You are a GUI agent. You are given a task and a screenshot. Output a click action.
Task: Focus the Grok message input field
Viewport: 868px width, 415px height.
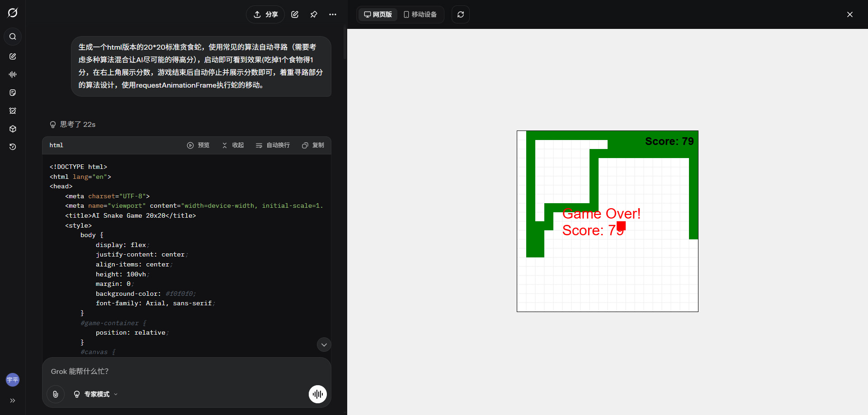pyautogui.click(x=181, y=371)
